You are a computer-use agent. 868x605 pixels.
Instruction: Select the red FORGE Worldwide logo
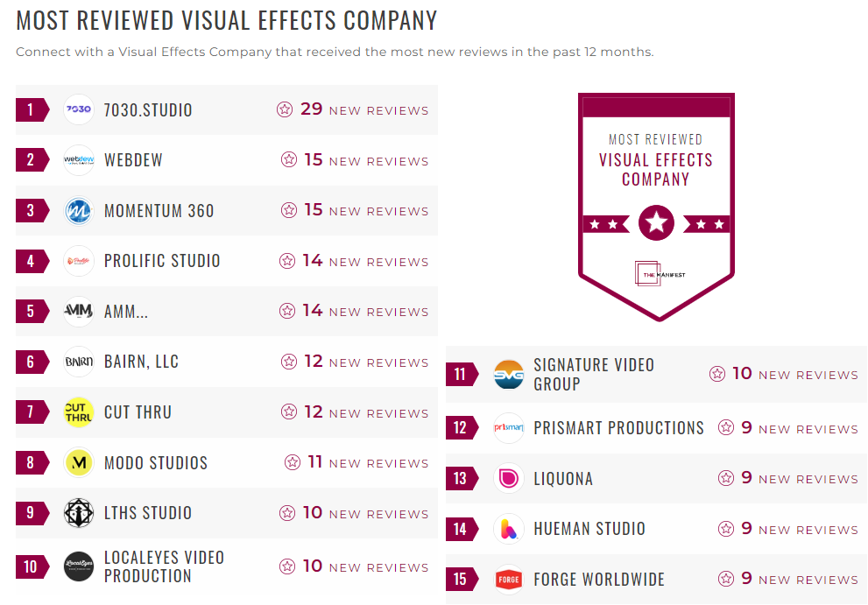[508, 580]
